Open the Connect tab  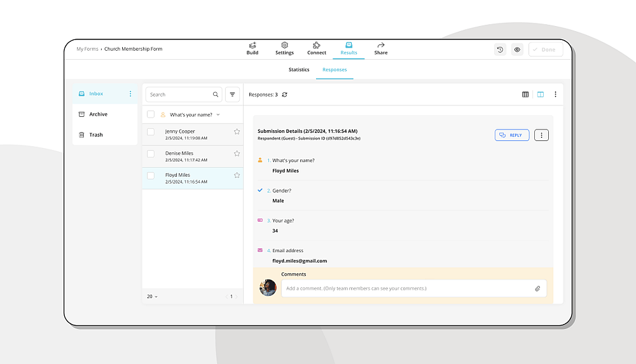click(316, 49)
